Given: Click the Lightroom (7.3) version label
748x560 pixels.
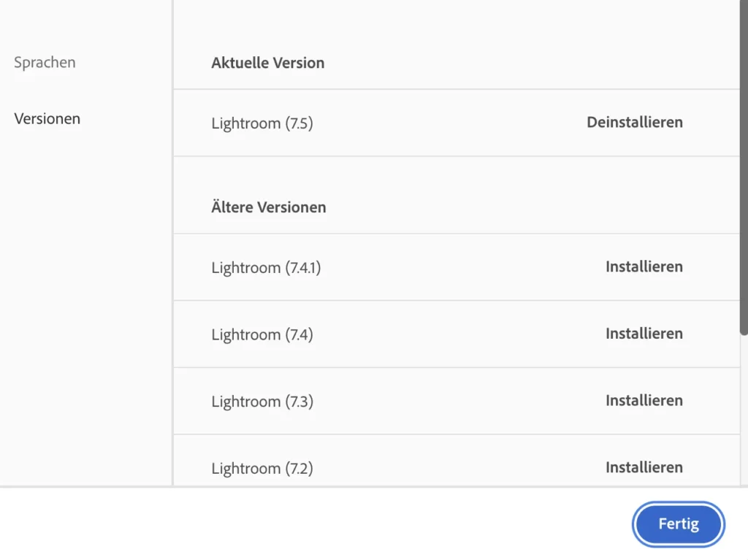Looking at the screenshot, I should point(262,402).
